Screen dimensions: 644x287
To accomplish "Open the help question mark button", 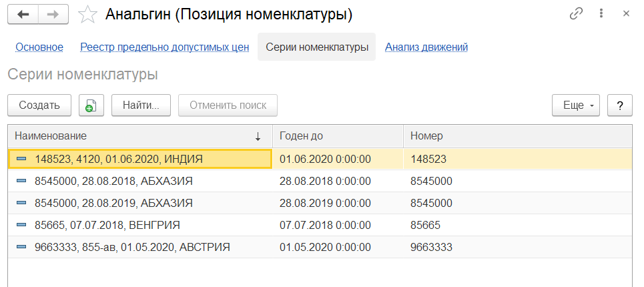I will pyautogui.click(x=620, y=105).
